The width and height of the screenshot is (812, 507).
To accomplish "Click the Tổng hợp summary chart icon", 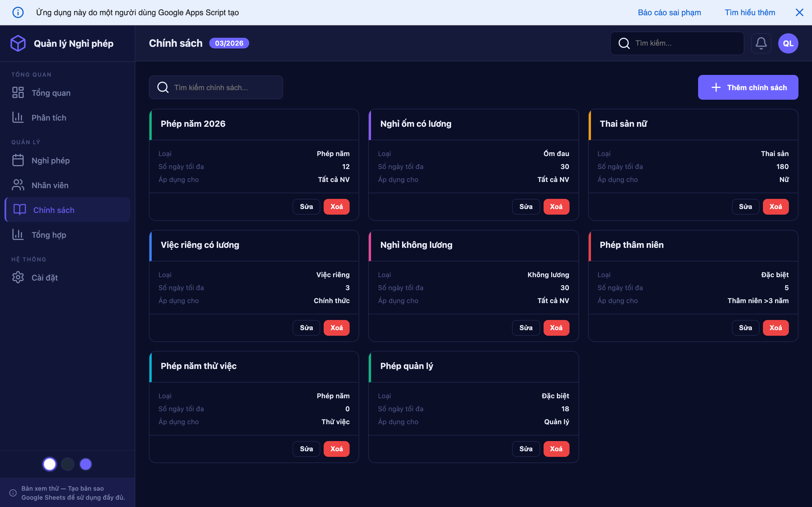I will 18,234.
